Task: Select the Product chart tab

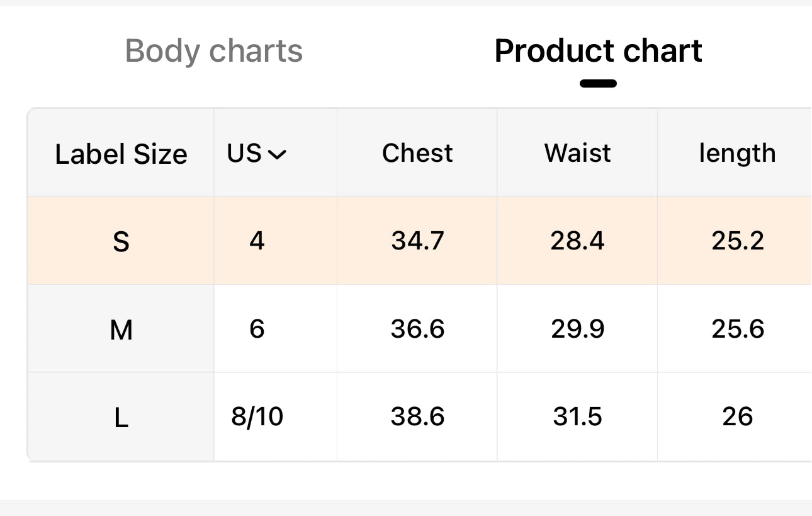Action: [x=598, y=51]
